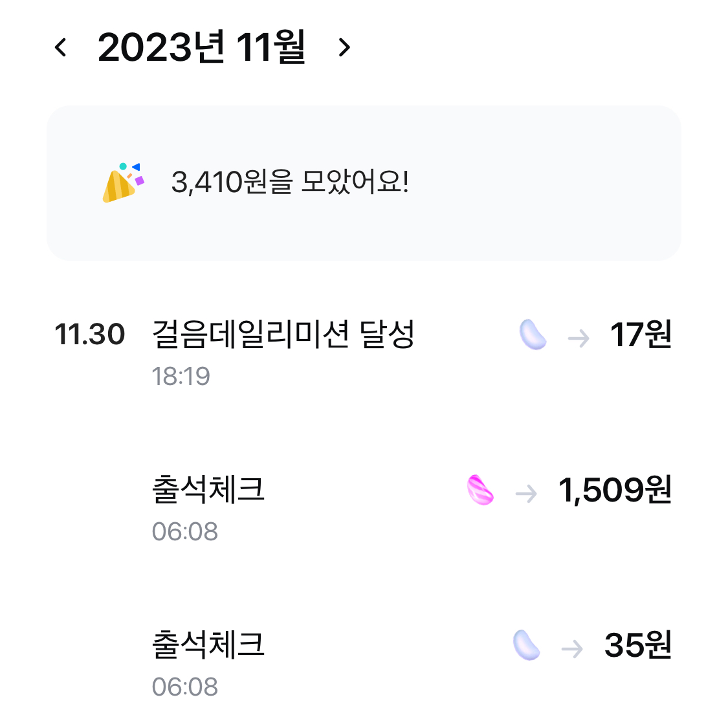Viewport: 728px width, 728px height.
Task: Select the 06:08 time on the second 출석체크
Action: click(x=186, y=687)
